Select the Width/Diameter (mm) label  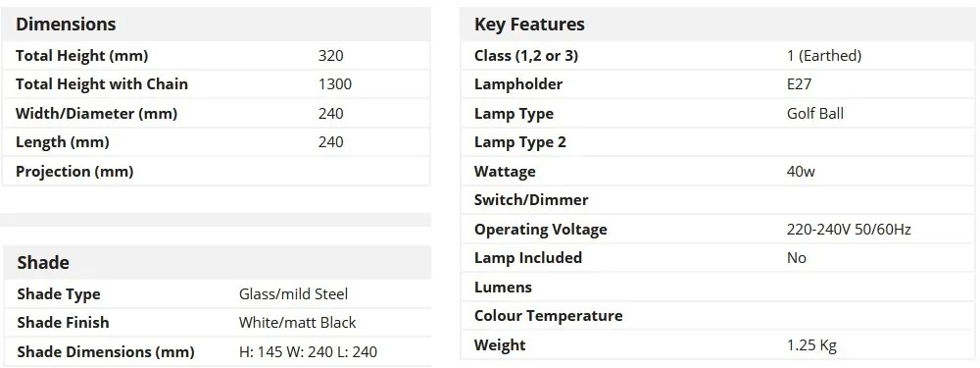tap(96, 113)
